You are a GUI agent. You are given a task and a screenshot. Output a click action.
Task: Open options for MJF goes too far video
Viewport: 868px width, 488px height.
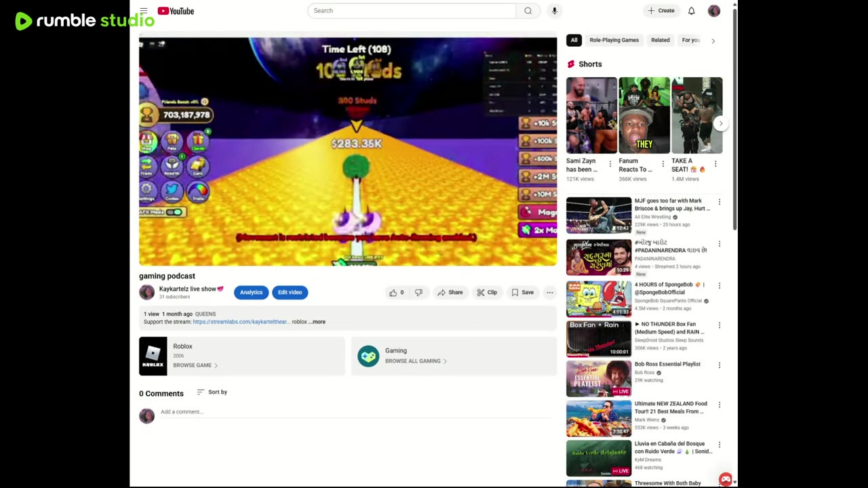(x=719, y=202)
